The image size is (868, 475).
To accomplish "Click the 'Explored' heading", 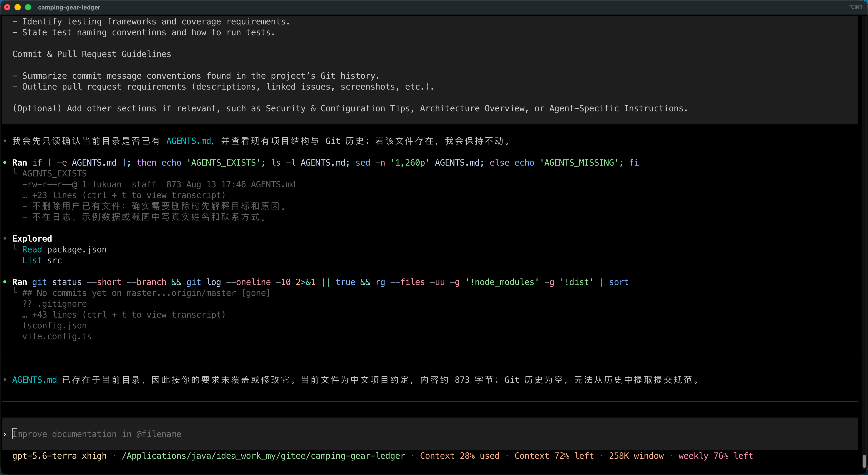I will click(x=32, y=238).
